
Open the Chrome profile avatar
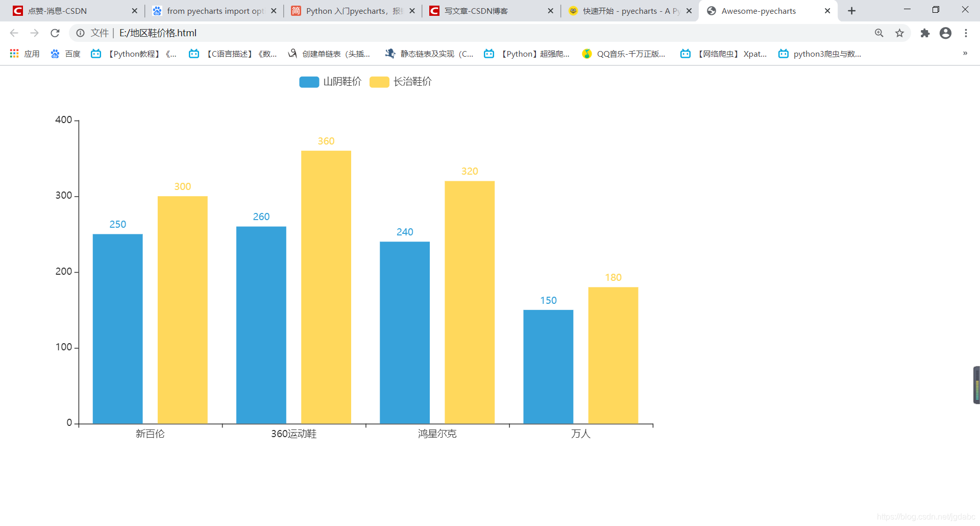[945, 33]
